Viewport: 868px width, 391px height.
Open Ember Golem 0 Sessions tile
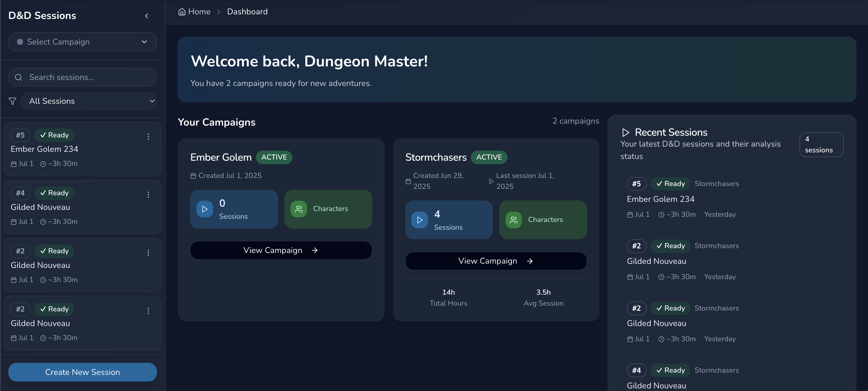click(x=234, y=209)
